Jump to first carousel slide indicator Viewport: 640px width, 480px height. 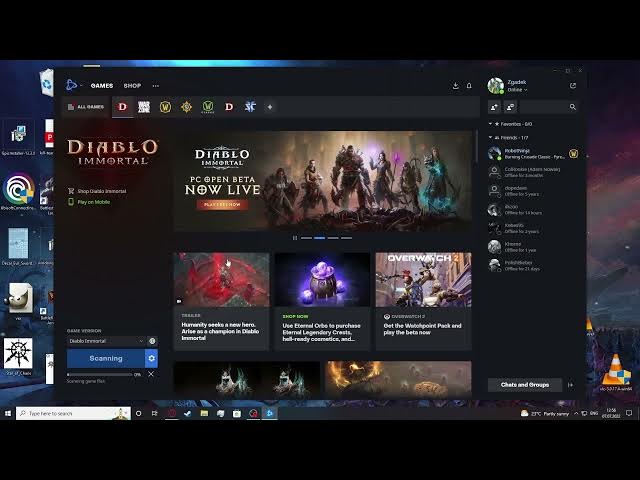click(306, 238)
